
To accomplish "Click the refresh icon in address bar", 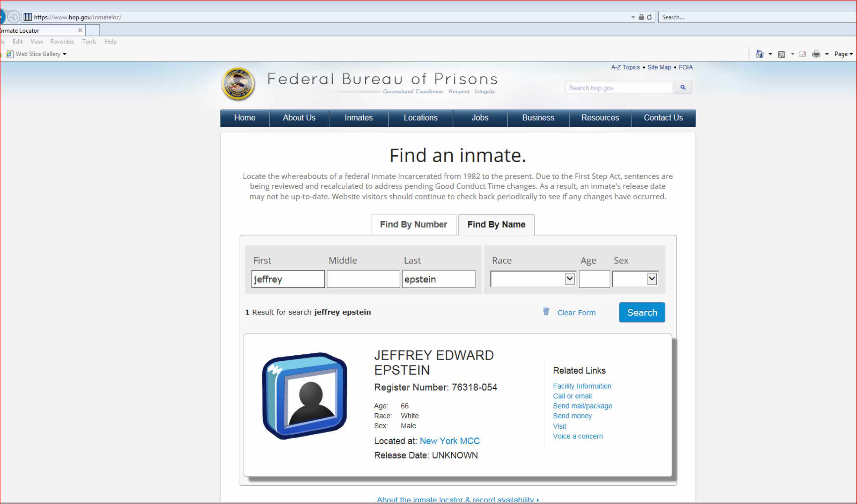I will point(649,17).
